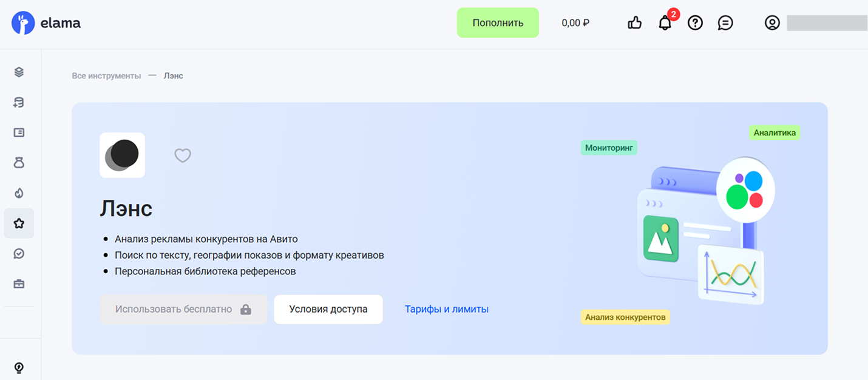This screenshot has width=868, height=380.
Task: Click text Персональная библиотека референсов
Action: [205, 271]
